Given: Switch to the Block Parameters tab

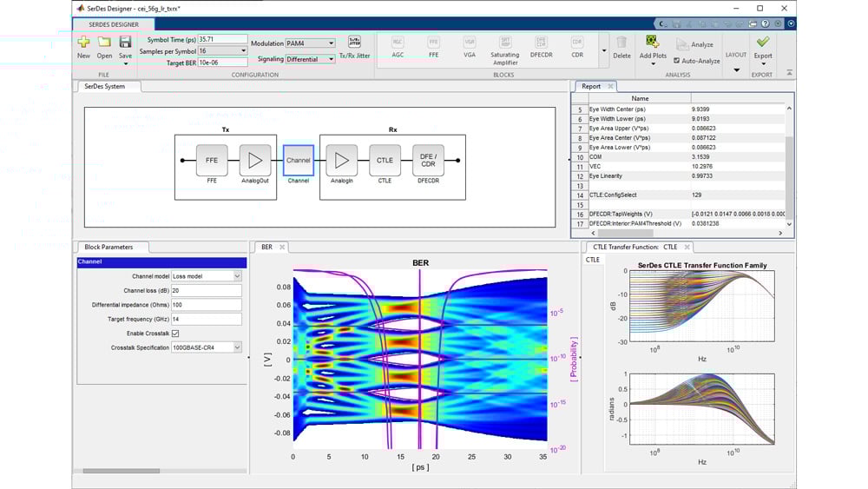Looking at the screenshot, I should tap(108, 247).
